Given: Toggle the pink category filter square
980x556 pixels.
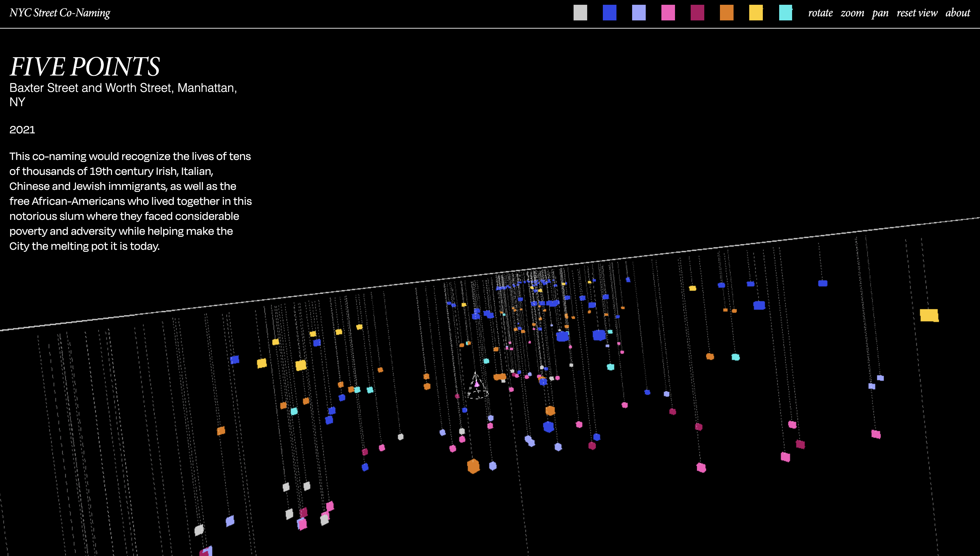Looking at the screenshot, I should [668, 13].
